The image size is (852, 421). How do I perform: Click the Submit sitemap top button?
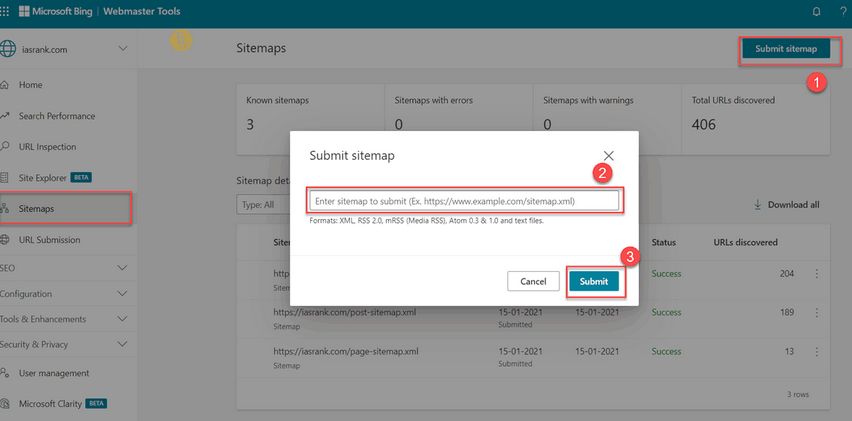click(x=786, y=49)
